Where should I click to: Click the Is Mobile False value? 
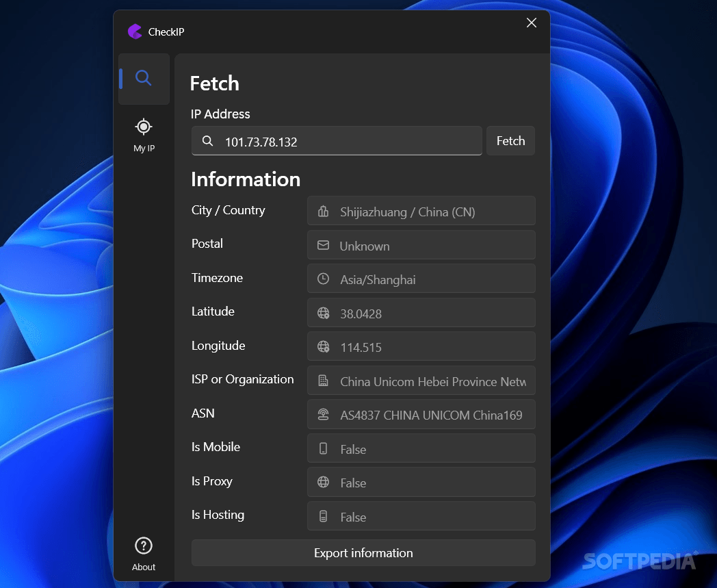coord(353,449)
